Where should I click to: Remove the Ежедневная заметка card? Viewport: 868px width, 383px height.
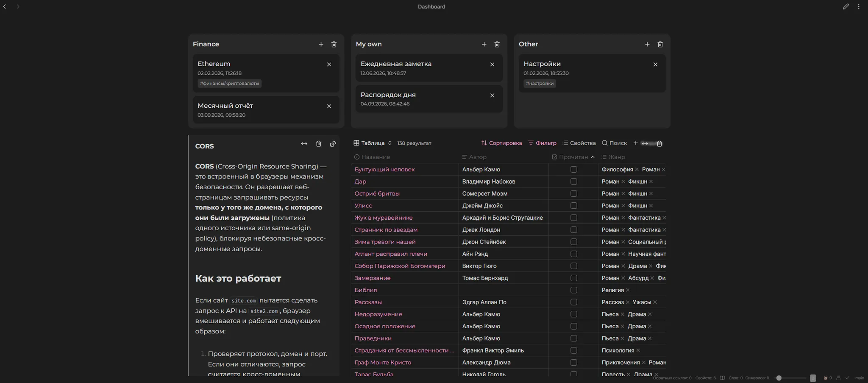[x=492, y=64]
